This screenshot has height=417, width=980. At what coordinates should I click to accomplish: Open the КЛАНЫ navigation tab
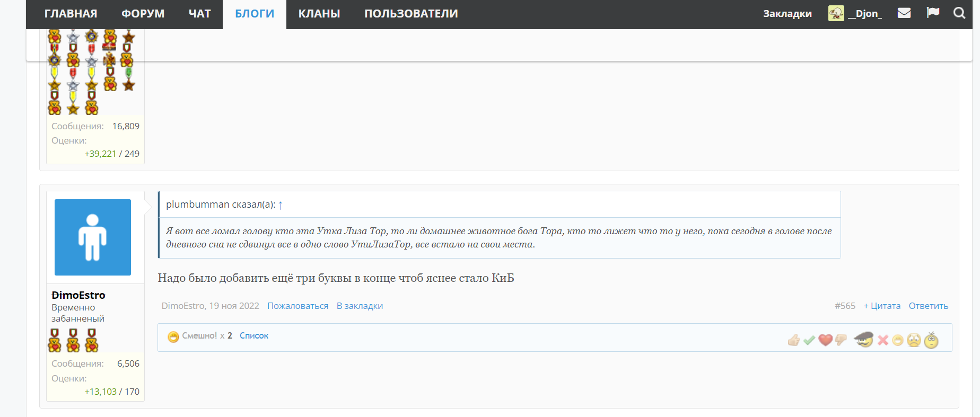[x=319, y=14]
